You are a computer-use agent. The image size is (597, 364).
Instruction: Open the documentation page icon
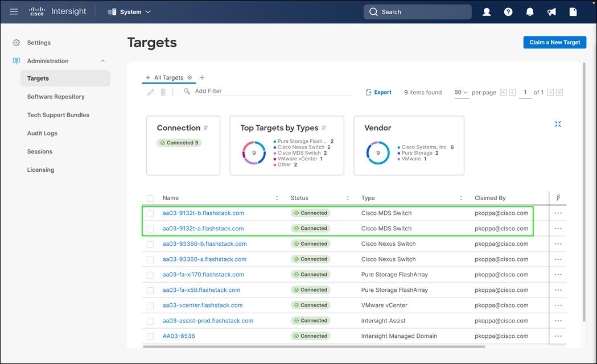[573, 11]
